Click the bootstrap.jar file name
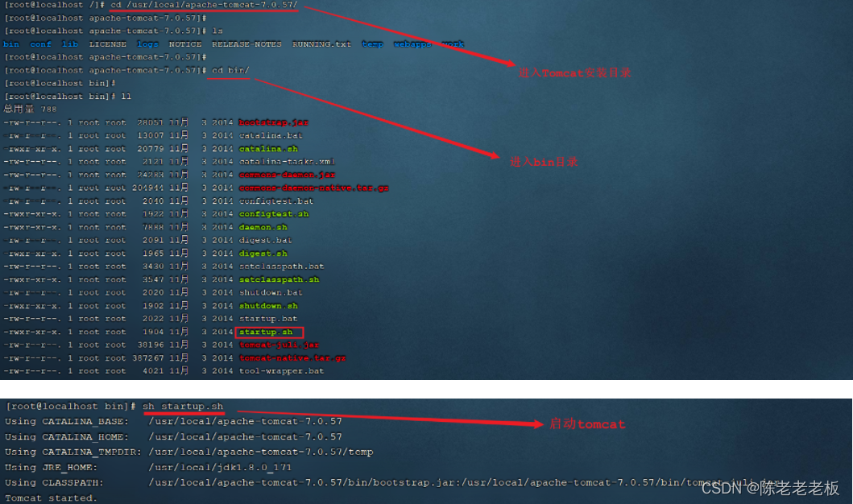 [x=274, y=122]
